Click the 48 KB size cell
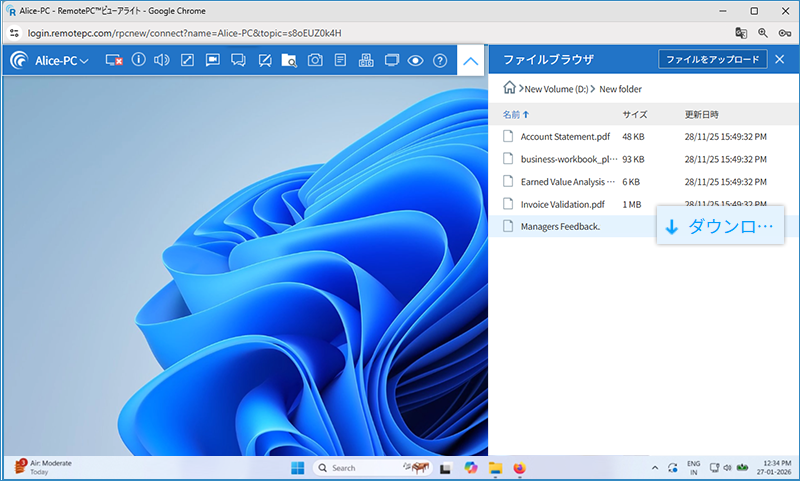The height and width of the screenshot is (481, 800). pyautogui.click(x=633, y=137)
